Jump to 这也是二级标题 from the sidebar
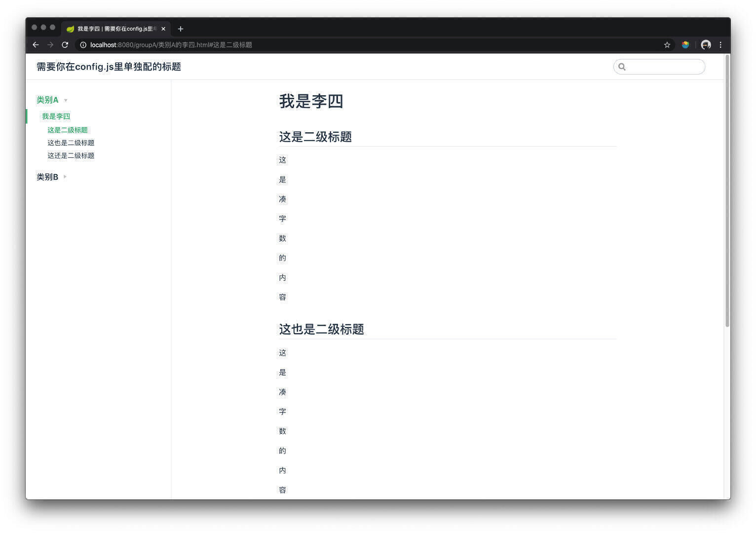 71,143
